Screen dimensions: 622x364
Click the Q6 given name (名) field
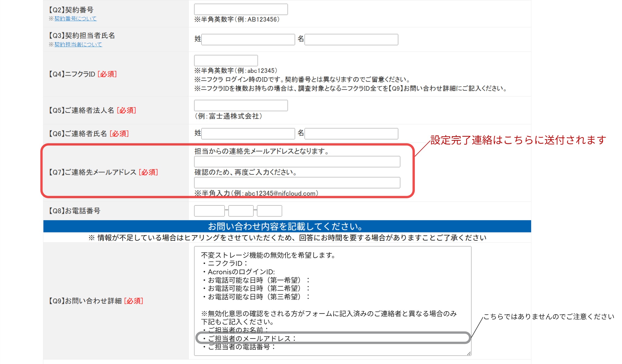pos(351,133)
